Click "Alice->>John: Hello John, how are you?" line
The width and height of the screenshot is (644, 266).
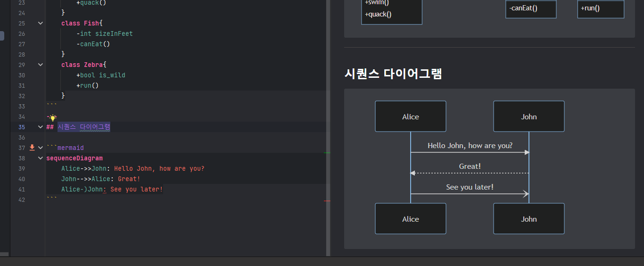[133, 168]
